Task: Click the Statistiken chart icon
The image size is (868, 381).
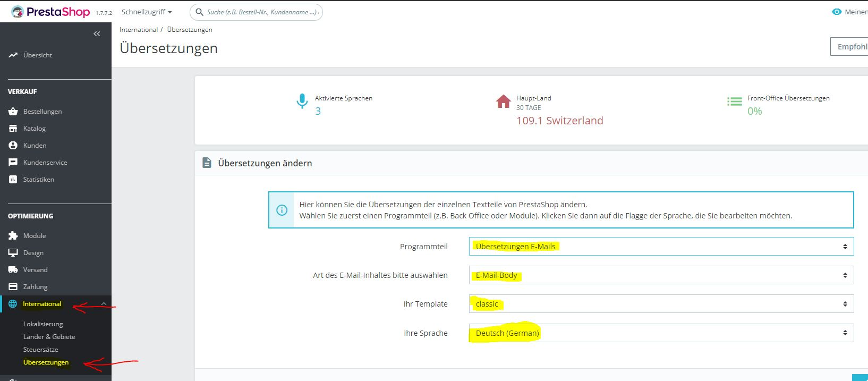Action: tap(13, 180)
